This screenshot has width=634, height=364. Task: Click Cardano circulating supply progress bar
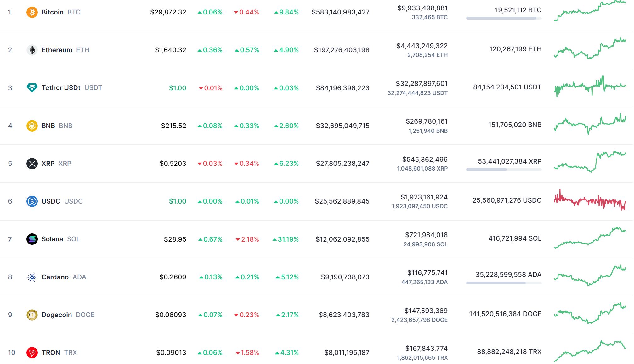coord(504,283)
